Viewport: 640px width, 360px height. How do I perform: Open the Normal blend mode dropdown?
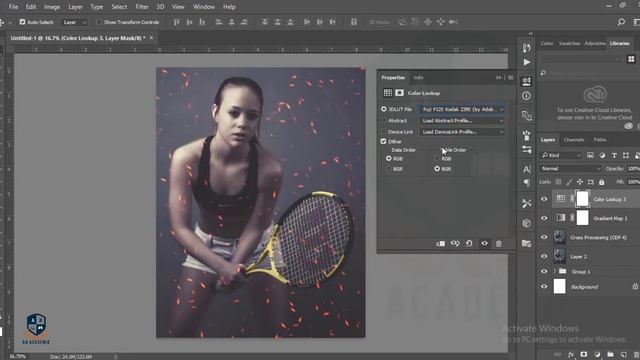(571, 169)
